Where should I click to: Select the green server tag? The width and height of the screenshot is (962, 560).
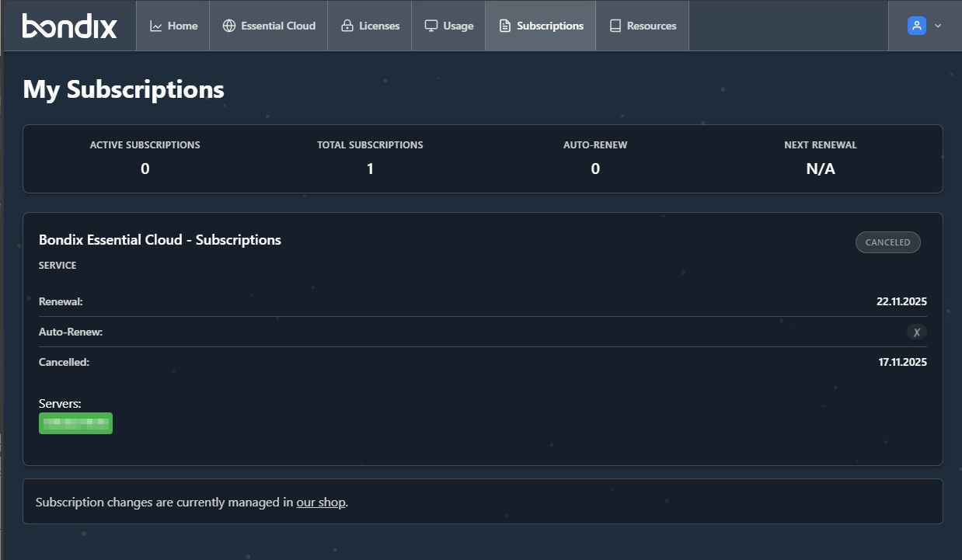(75, 423)
